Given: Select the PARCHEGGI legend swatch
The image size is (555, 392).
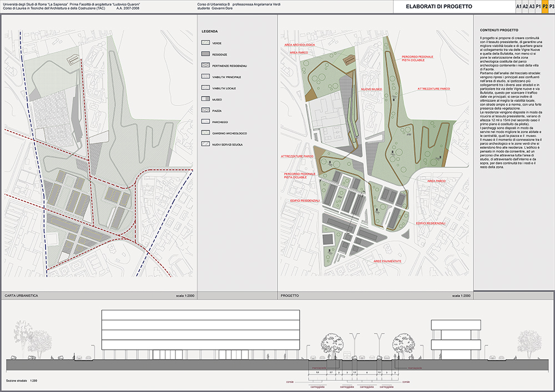Looking at the screenshot, I should pos(206,122).
